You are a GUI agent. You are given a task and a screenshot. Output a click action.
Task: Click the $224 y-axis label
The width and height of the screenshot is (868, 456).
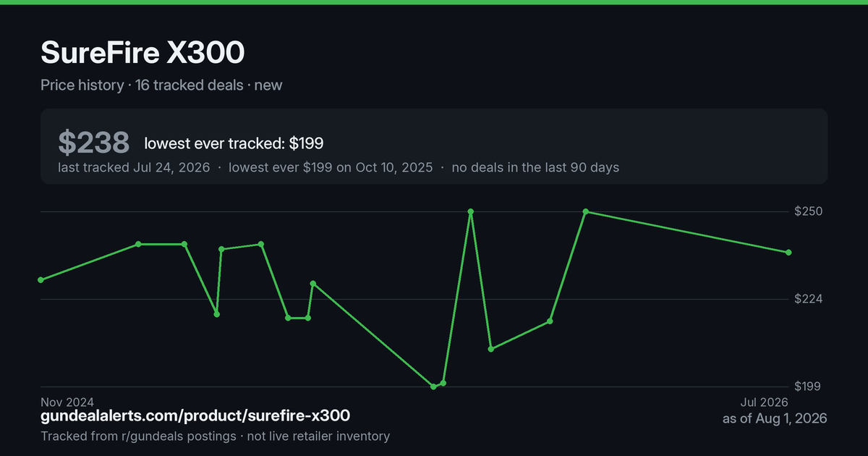(809, 299)
